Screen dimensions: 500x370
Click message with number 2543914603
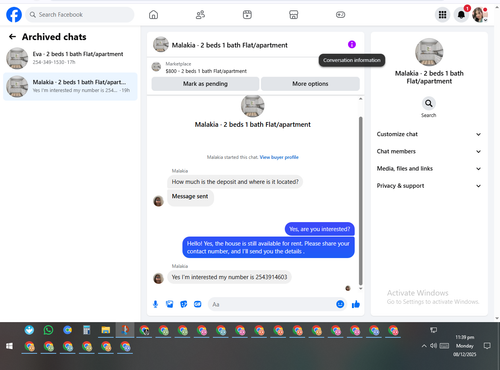coord(229,277)
